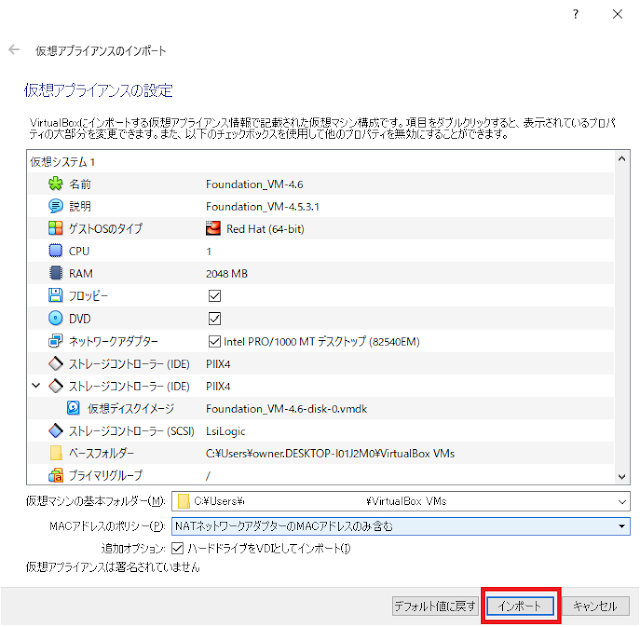640x627 pixels.
Task: Click the scroll down arrow of settings list
Action: tap(622, 476)
